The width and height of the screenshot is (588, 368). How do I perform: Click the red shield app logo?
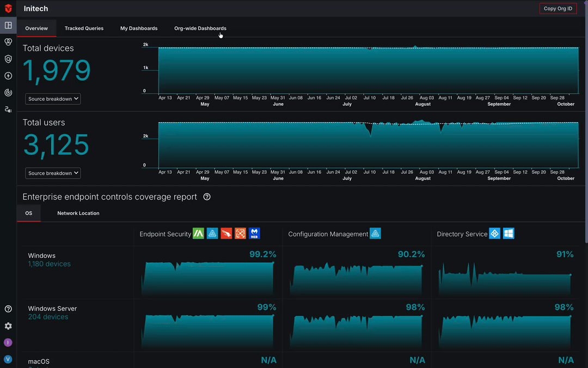[x=8, y=8]
